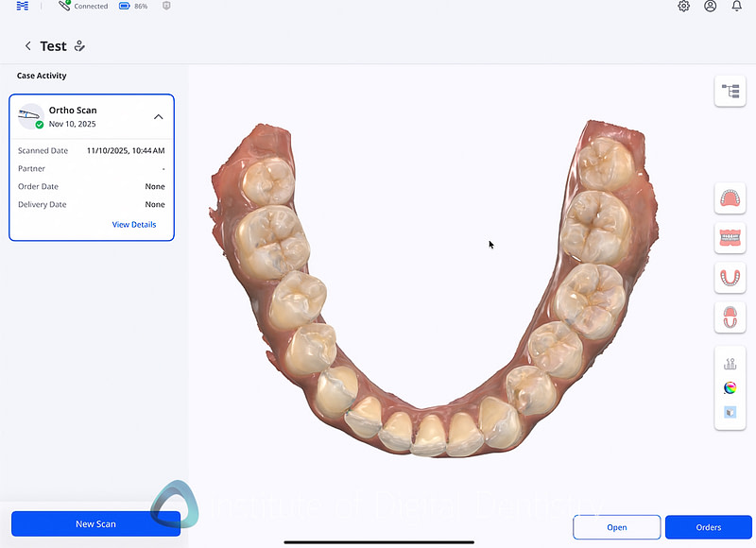
Task: Show the lower jaw scan view
Action: tap(730, 278)
